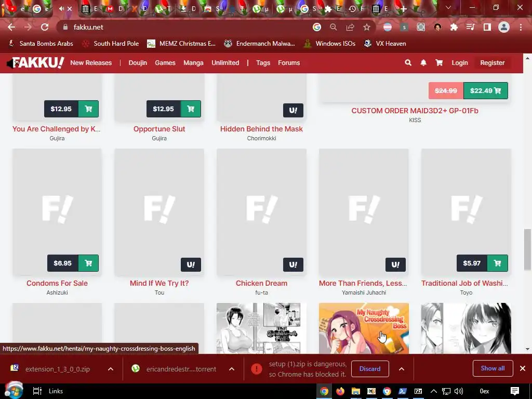This screenshot has height=399, width=532.
Task: Open Firefox from the taskbar
Action: point(340,391)
